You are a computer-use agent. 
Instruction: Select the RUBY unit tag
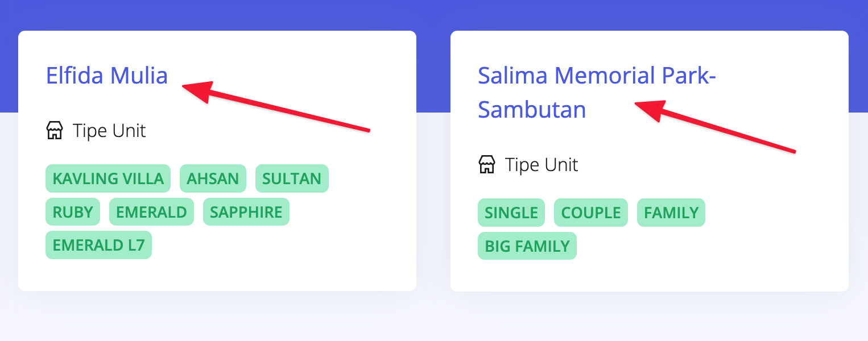[x=73, y=212]
